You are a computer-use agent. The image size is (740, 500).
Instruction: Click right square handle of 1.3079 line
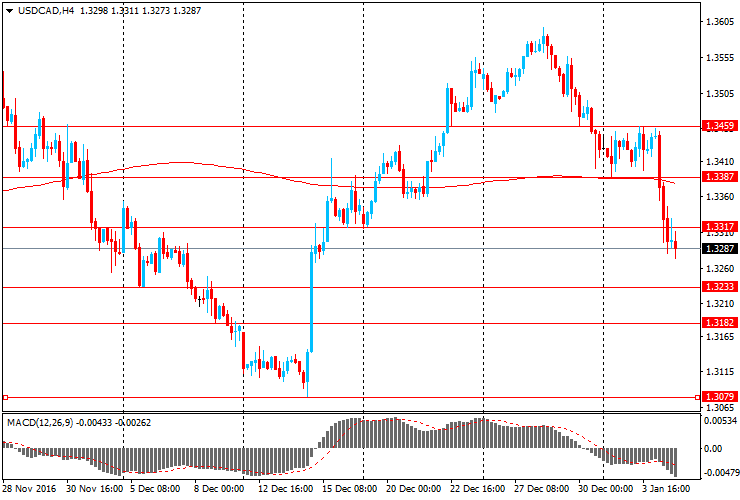[x=697, y=397]
